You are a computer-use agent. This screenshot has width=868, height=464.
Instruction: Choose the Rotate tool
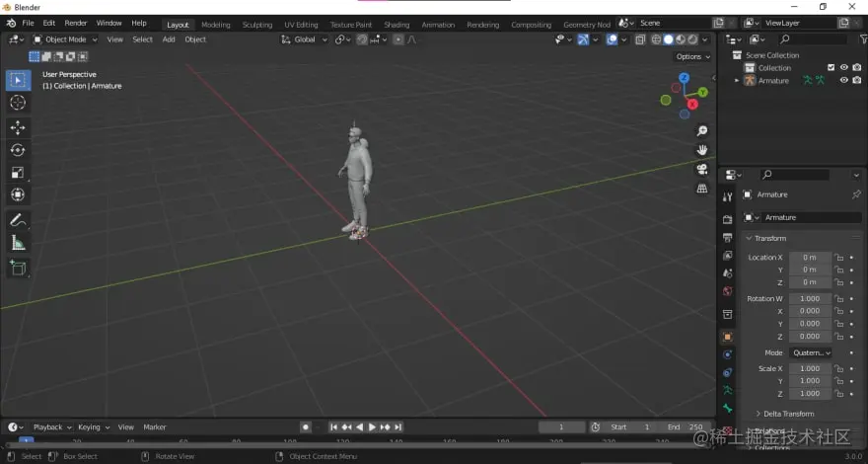pos(18,150)
